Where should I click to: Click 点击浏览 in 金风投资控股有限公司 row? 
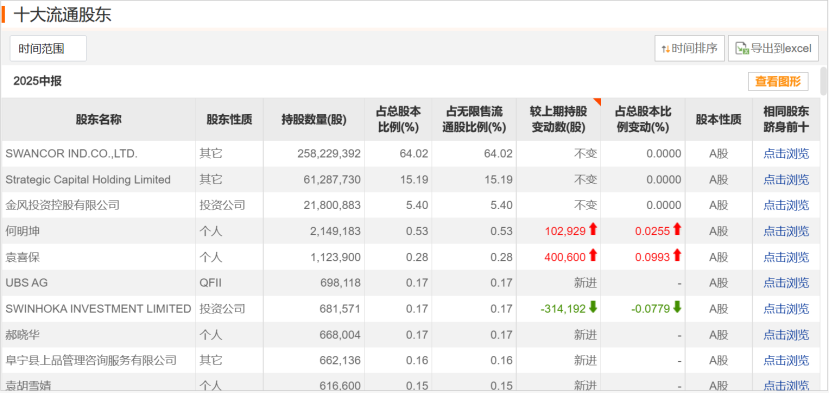pyautogui.click(x=786, y=205)
